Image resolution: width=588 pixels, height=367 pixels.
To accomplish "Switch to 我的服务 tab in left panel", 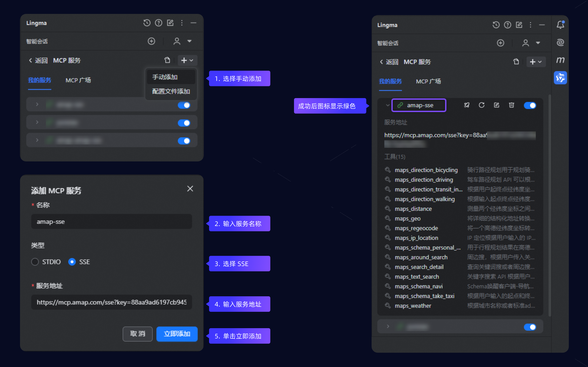I will point(40,80).
